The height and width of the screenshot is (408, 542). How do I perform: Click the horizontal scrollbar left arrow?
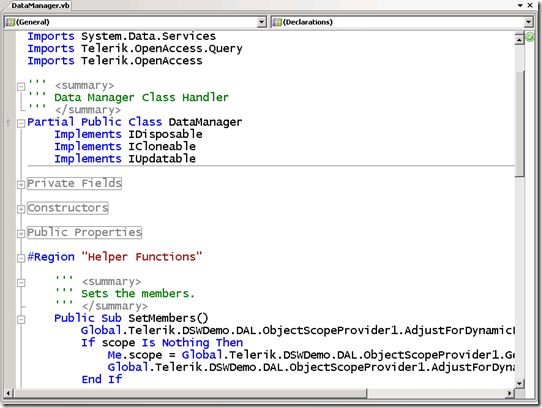(x=8, y=393)
